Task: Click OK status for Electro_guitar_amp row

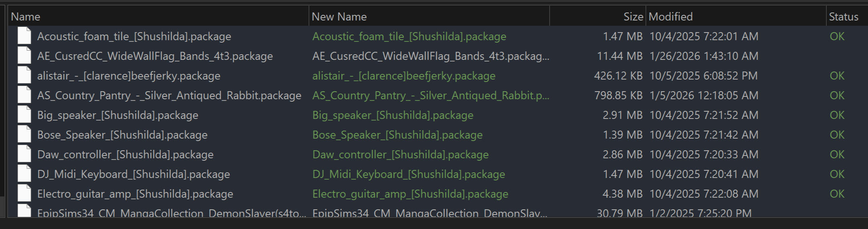Action: click(x=837, y=194)
